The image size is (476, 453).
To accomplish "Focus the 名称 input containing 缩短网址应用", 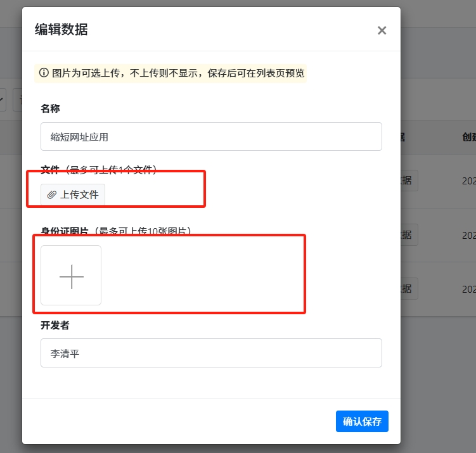I will tap(211, 136).
